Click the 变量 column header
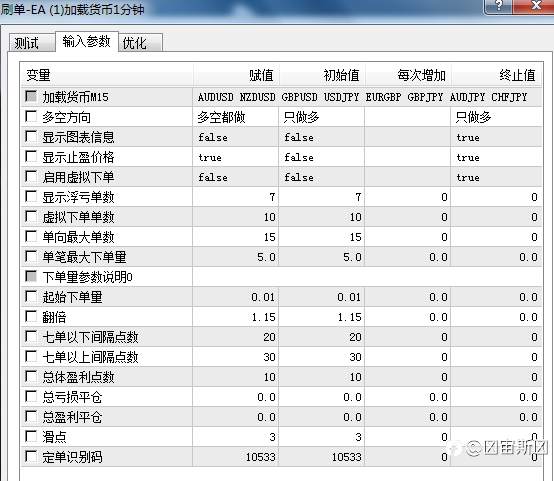This screenshot has height=481, width=554. point(107,75)
